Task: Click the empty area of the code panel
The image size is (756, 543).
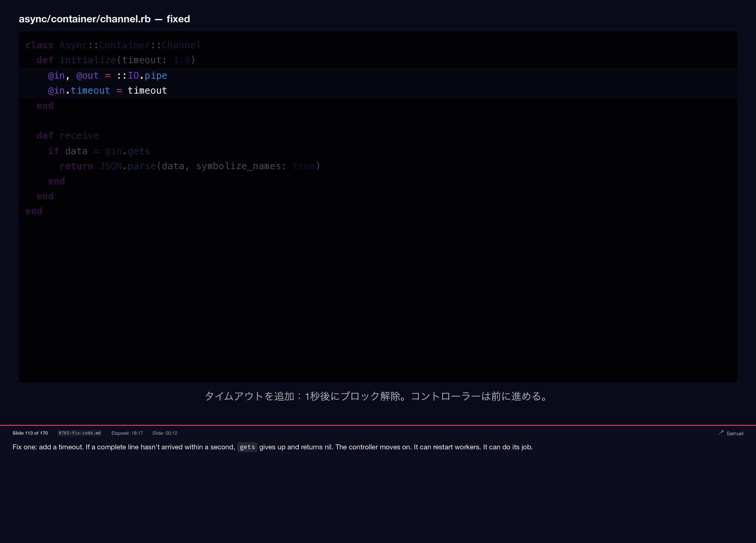Action: coord(378,299)
